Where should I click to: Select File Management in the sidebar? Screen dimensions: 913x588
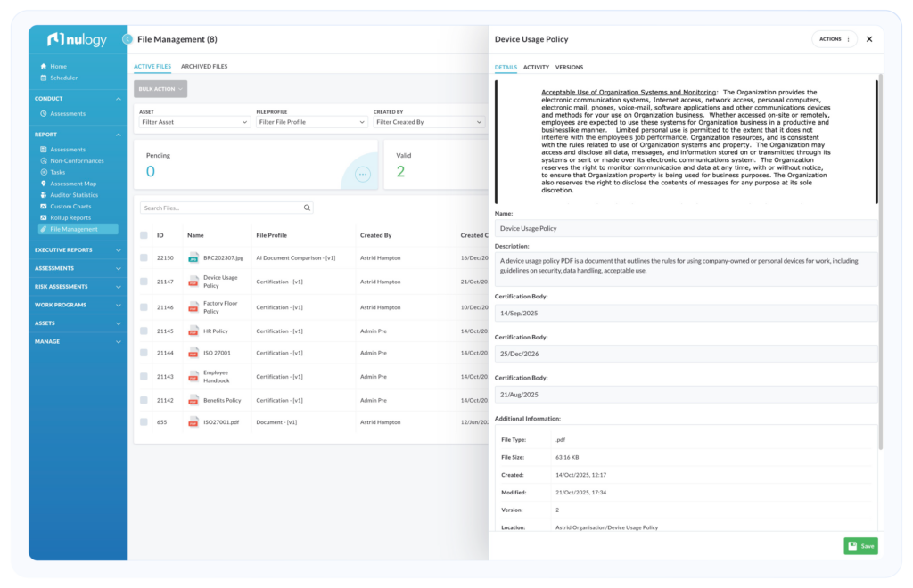[x=78, y=229]
